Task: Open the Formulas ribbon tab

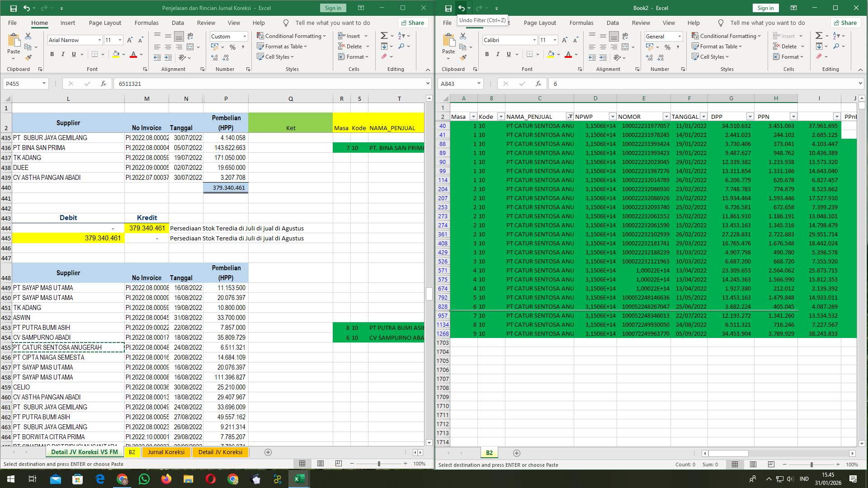Action: pyautogui.click(x=146, y=23)
